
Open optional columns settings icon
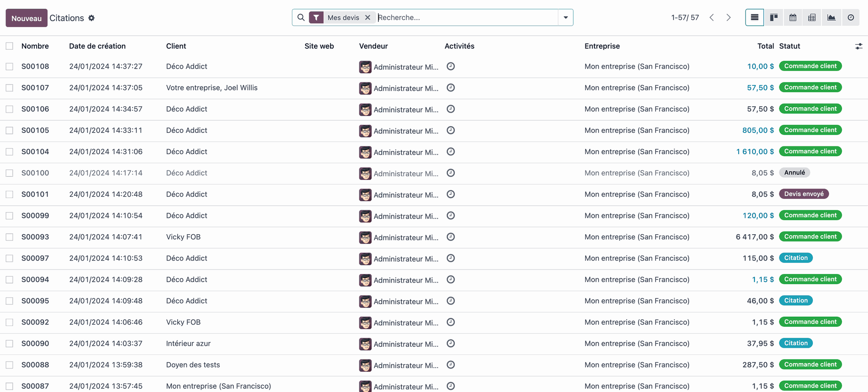(859, 46)
